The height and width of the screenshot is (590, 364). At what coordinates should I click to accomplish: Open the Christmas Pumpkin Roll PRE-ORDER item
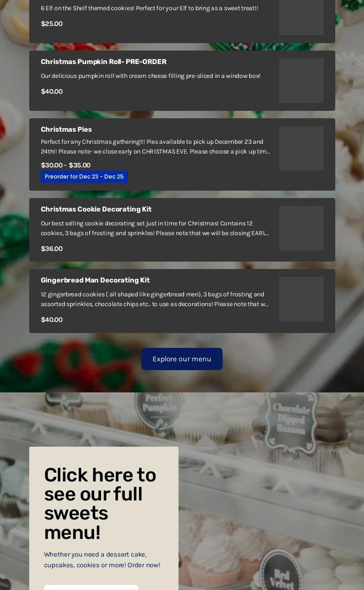coord(103,62)
